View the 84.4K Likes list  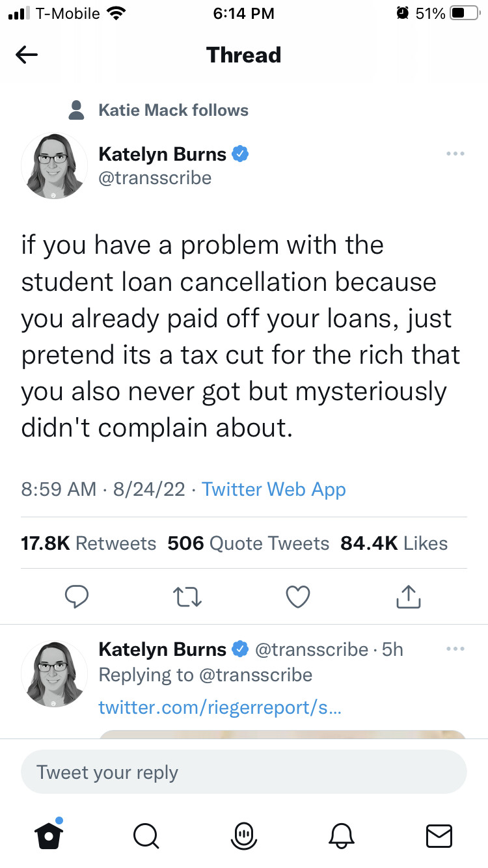coord(394,543)
